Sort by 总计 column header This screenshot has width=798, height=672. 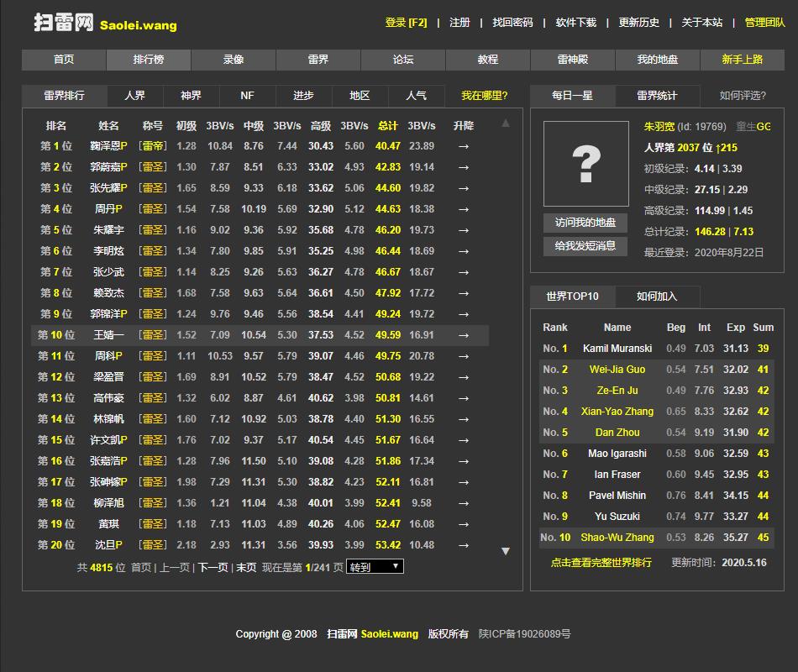click(x=387, y=126)
